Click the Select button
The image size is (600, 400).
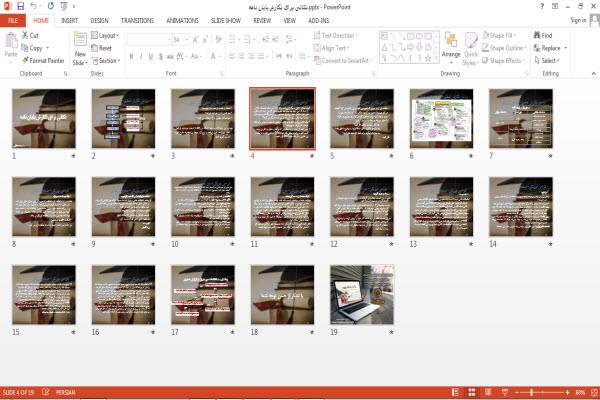click(547, 60)
